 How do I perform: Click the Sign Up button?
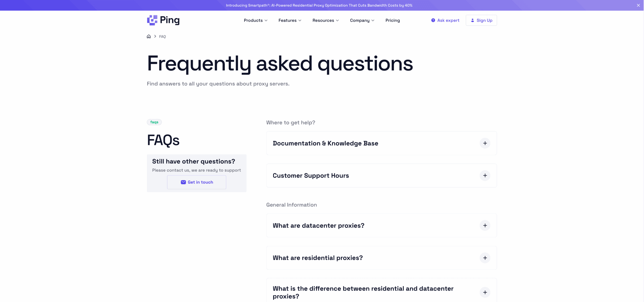pyautogui.click(x=481, y=20)
